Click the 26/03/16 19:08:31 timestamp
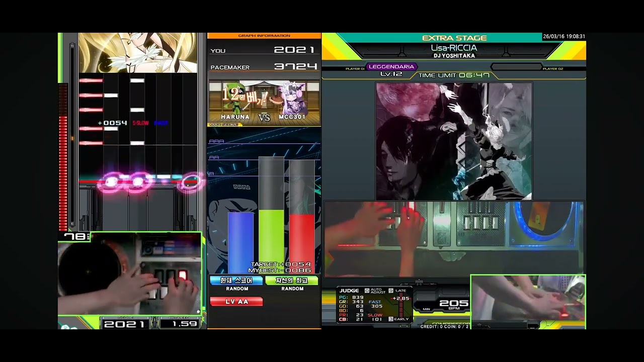 point(564,37)
